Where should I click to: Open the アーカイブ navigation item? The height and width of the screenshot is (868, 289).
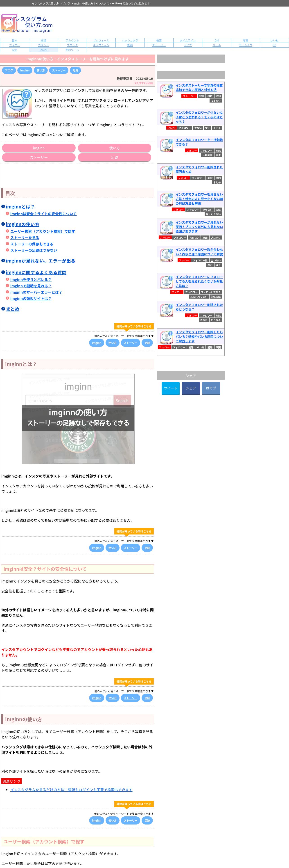pos(246,45)
